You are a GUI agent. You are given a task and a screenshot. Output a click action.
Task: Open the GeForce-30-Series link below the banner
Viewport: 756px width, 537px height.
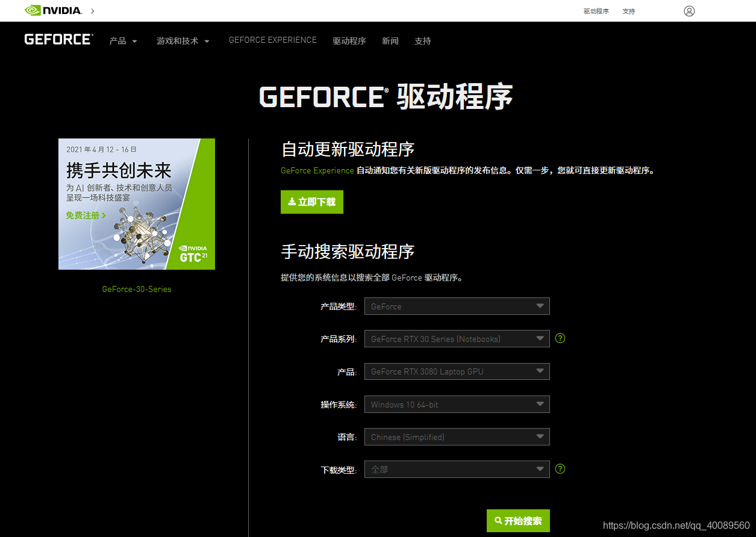click(137, 289)
